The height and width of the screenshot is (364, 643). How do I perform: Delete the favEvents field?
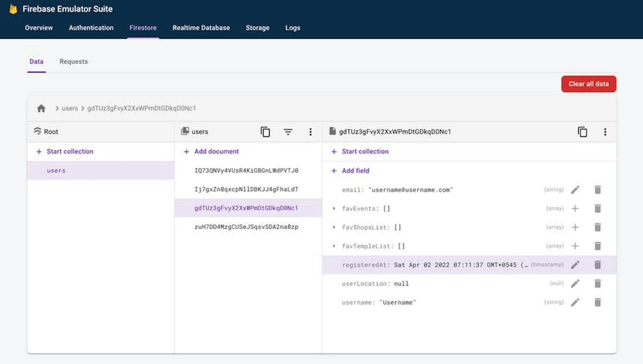pyautogui.click(x=598, y=209)
